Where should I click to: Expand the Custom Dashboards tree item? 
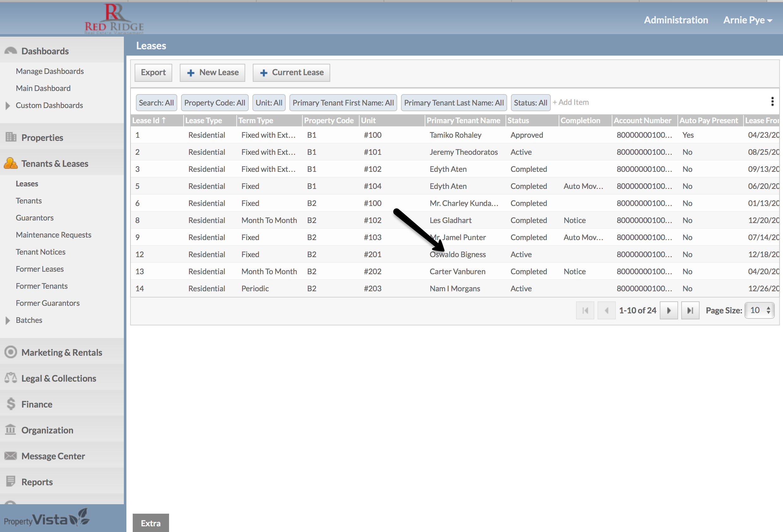[8, 106]
